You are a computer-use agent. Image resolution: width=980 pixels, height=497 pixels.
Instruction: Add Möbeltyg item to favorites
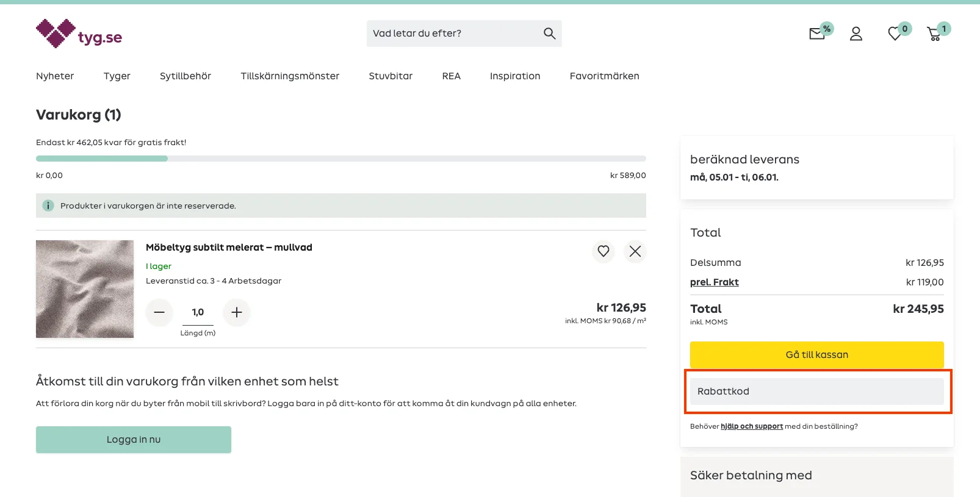[x=603, y=251]
